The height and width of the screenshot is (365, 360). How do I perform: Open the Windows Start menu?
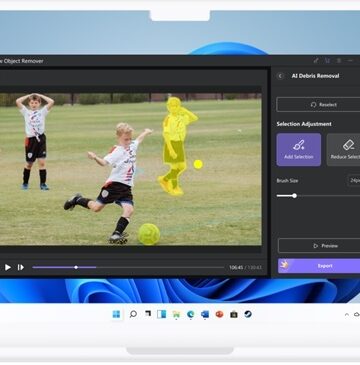click(x=116, y=314)
